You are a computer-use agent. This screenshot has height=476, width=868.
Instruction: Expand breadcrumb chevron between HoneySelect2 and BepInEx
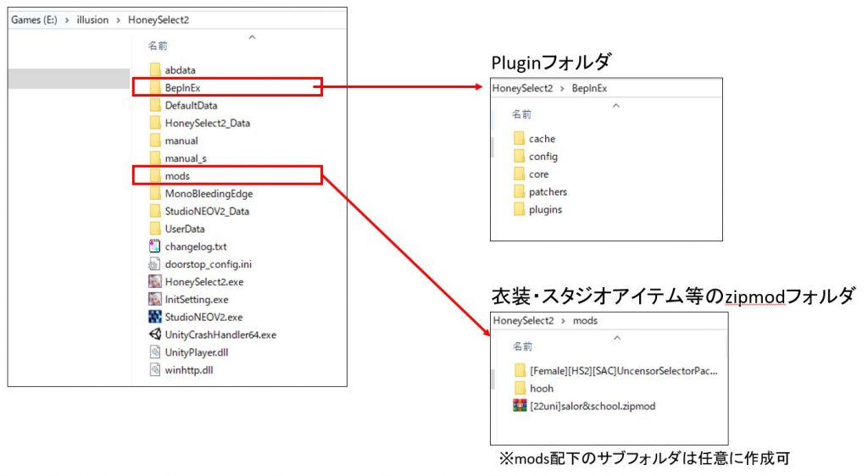pyautogui.click(x=562, y=88)
